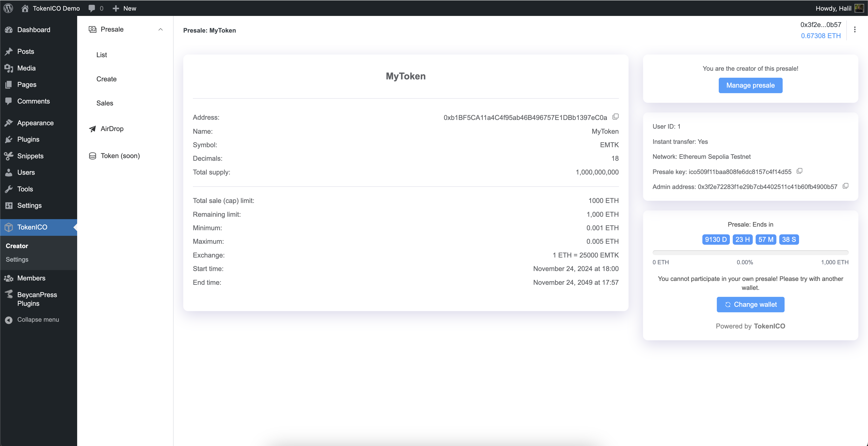Click wallet address 0x3f2e...0b57

(x=821, y=25)
